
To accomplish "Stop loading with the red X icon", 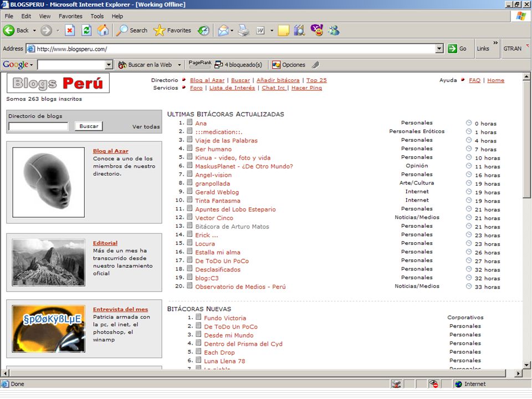I will [70, 30].
